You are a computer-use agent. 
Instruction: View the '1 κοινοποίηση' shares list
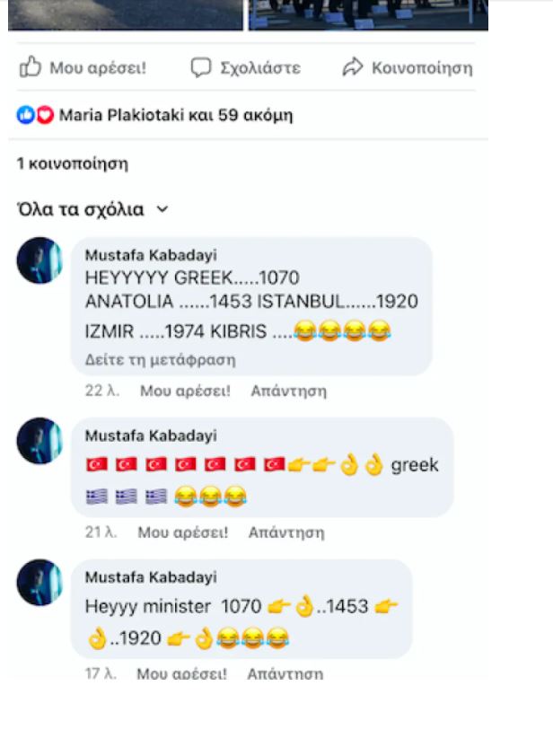(73, 163)
